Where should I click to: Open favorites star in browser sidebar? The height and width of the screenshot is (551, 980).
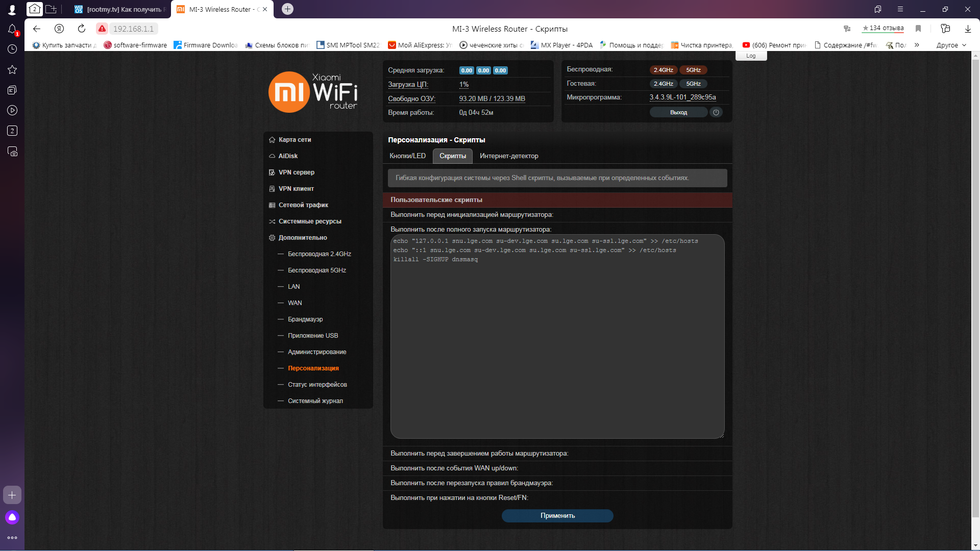(x=12, y=69)
